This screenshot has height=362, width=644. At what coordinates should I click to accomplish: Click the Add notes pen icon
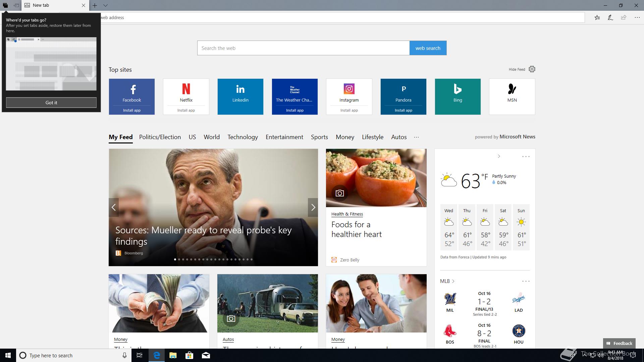610,17
